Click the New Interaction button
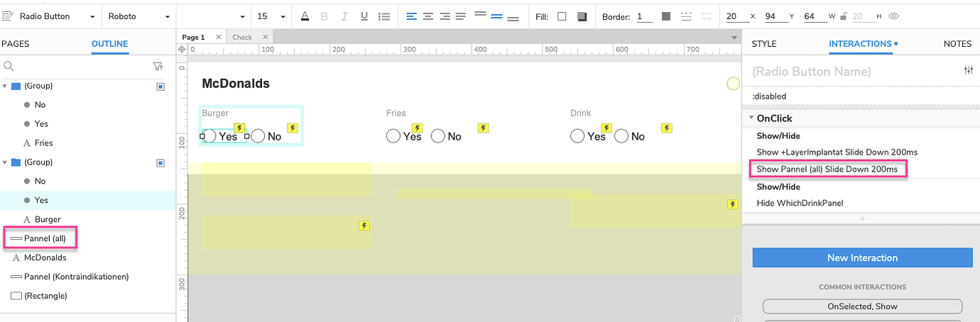 [x=862, y=257]
